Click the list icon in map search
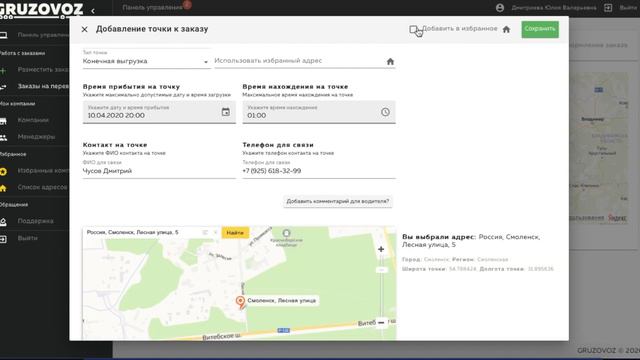This screenshot has height=360, width=640. point(205,232)
